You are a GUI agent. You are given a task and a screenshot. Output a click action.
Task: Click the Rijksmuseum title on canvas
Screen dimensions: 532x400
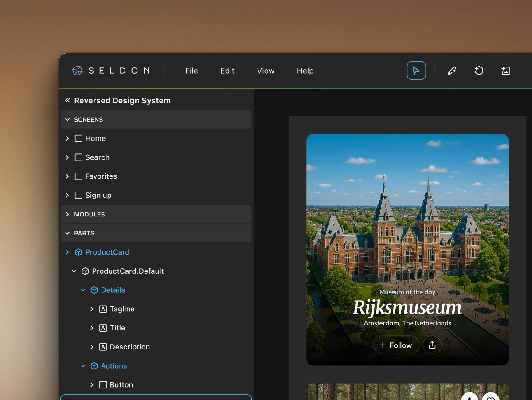pyautogui.click(x=407, y=308)
